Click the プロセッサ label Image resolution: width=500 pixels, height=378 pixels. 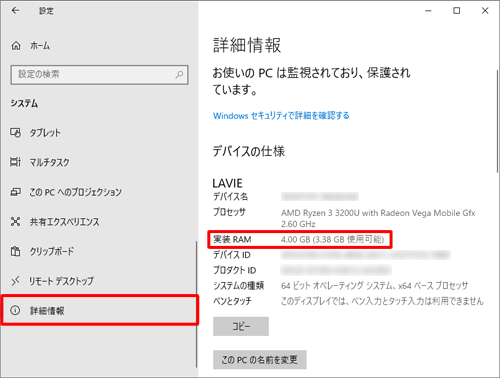[229, 212]
